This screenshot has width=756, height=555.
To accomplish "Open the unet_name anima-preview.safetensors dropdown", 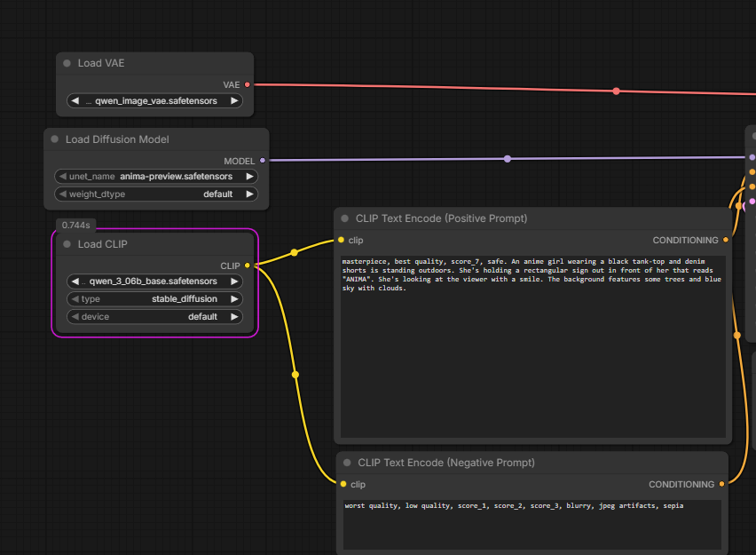I will [156, 177].
